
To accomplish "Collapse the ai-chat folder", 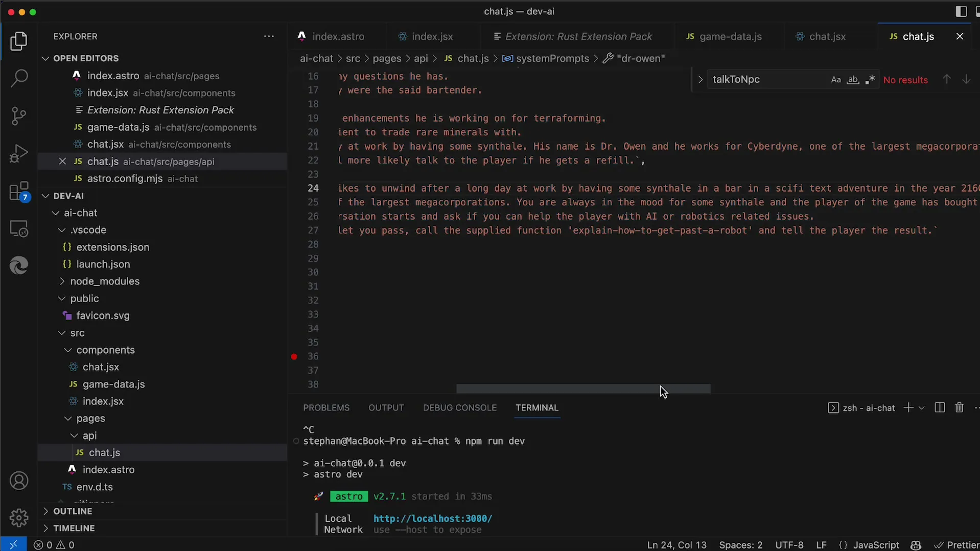I will point(56,213).
